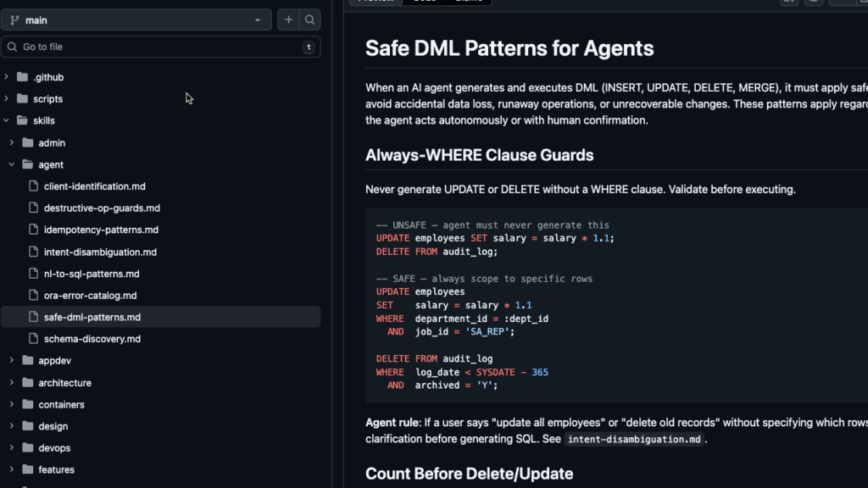
Task: Open the main branch selector dropdown
Action: (x=136, y=19)
